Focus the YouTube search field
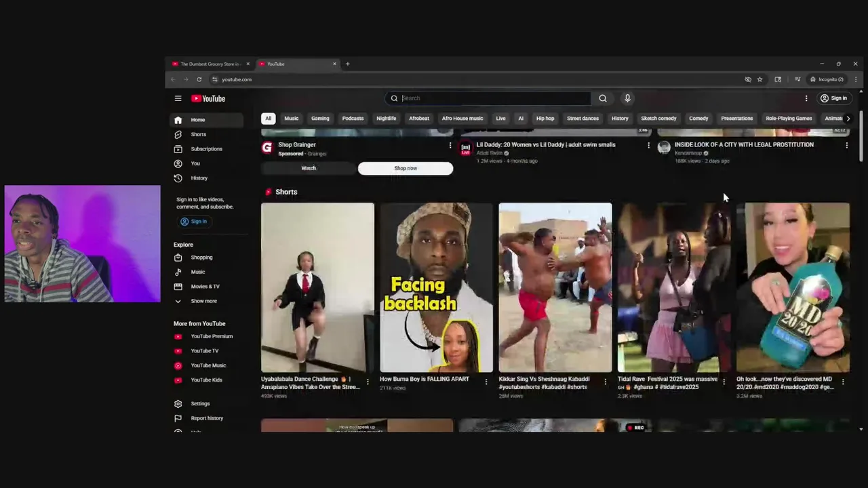The width and height of the screenshot is (868, 488). coord(488,98)
